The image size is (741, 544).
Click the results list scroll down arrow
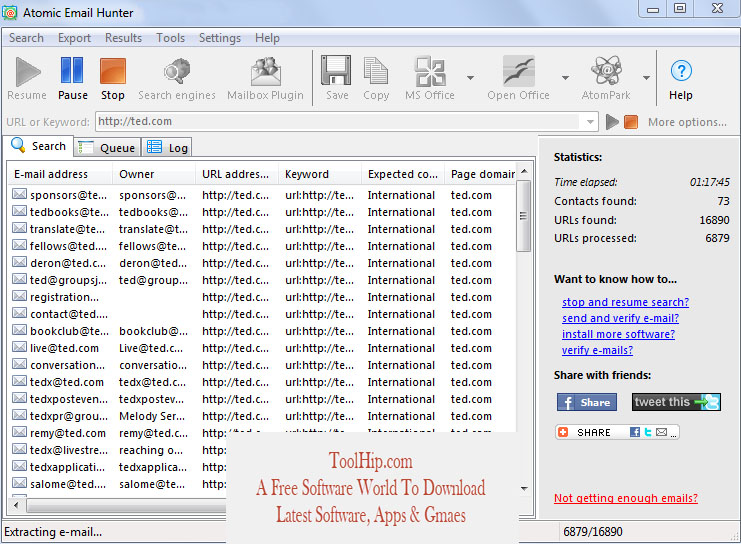tap(524, 488)
